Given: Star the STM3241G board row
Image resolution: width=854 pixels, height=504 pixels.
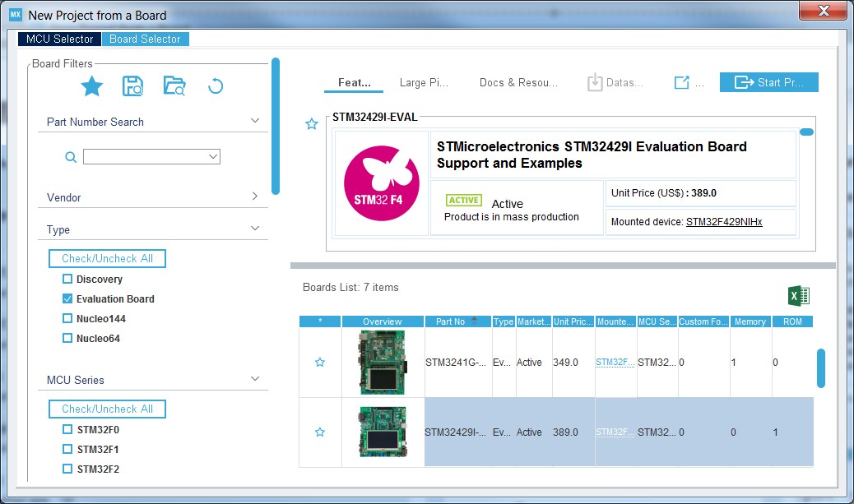Looking at the screenshot, I should [x=320, y=363].
